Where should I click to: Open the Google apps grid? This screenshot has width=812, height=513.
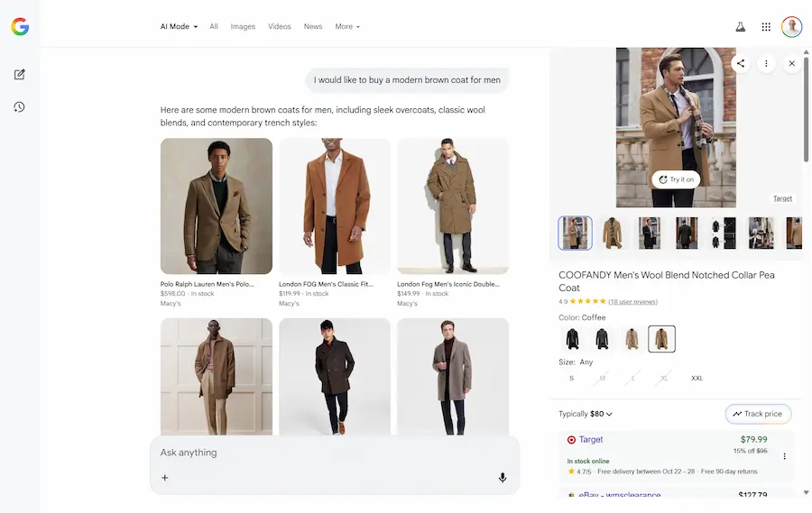tap(766, 27)
